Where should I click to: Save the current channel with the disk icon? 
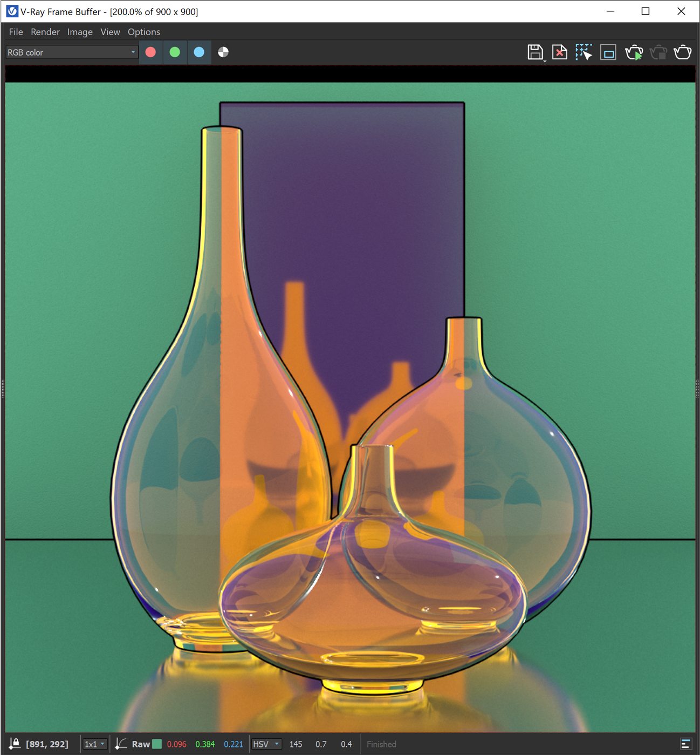535,52
